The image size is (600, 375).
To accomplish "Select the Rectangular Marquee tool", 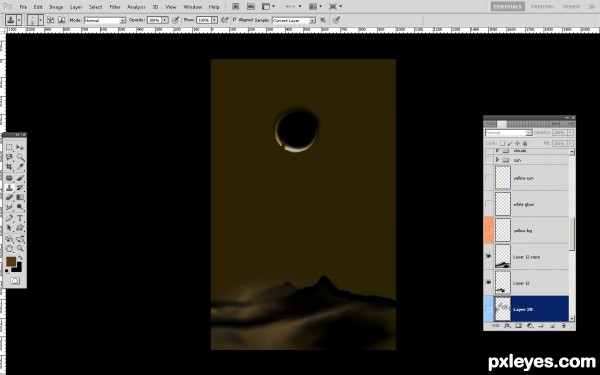I will tap(10, 147).
